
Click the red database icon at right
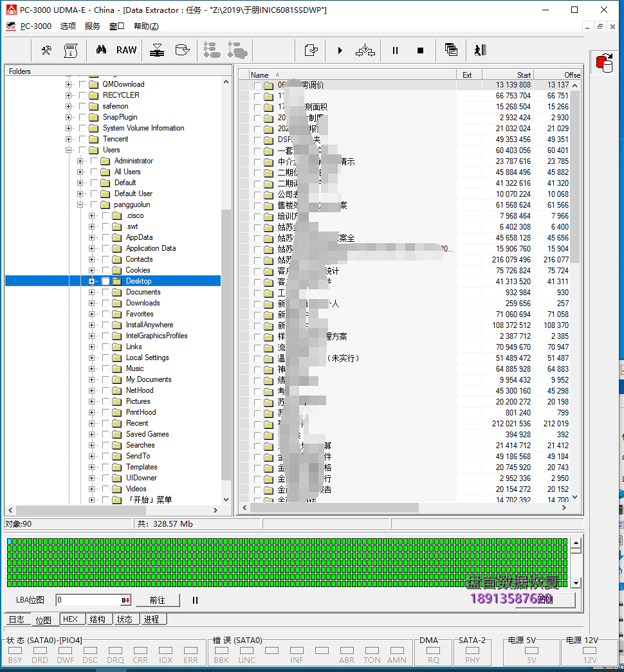(x=605, y=63)
